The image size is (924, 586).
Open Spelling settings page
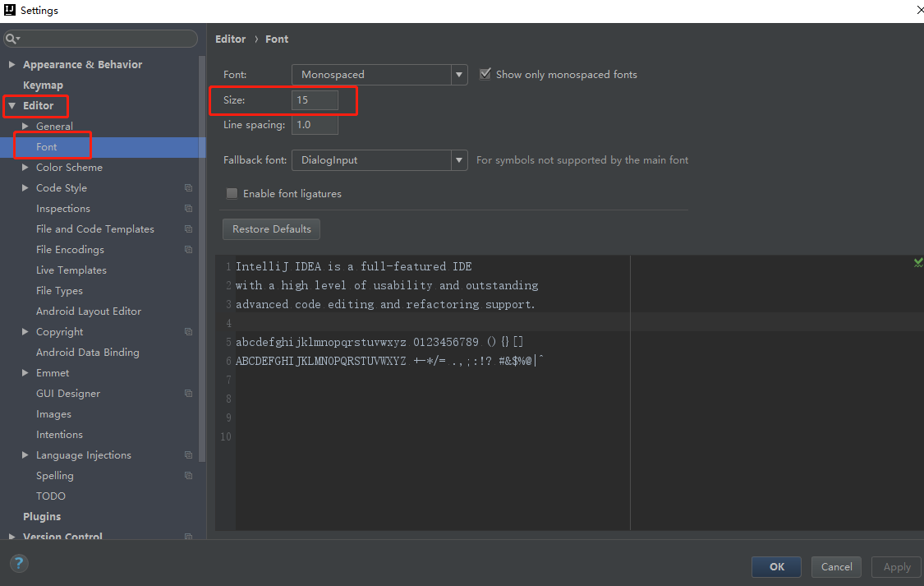[55, 476]
